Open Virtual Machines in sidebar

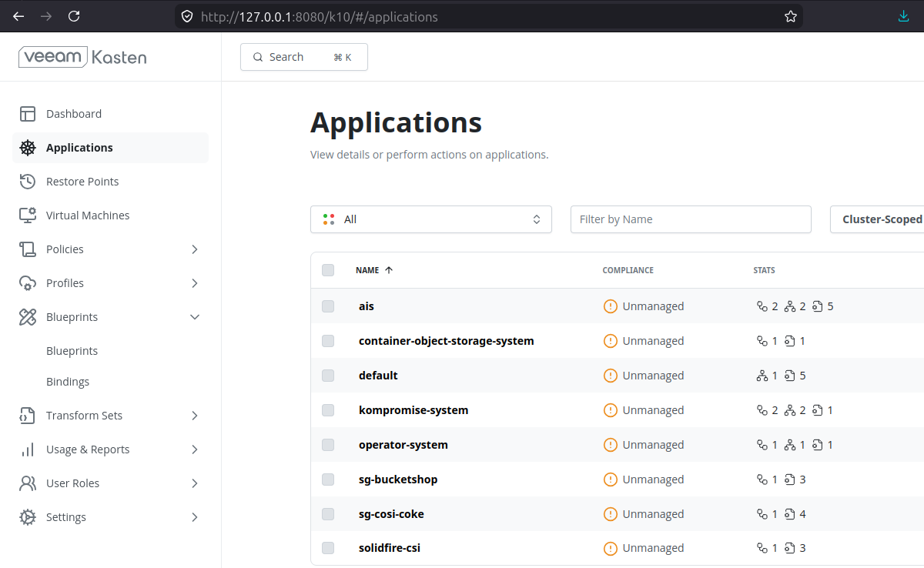coord(110,216)
